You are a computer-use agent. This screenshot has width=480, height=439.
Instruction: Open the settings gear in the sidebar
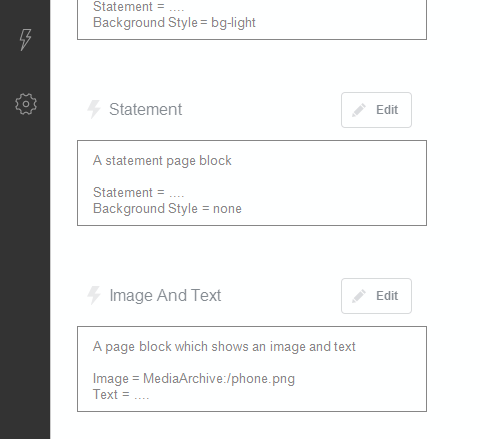pos(26,104)
